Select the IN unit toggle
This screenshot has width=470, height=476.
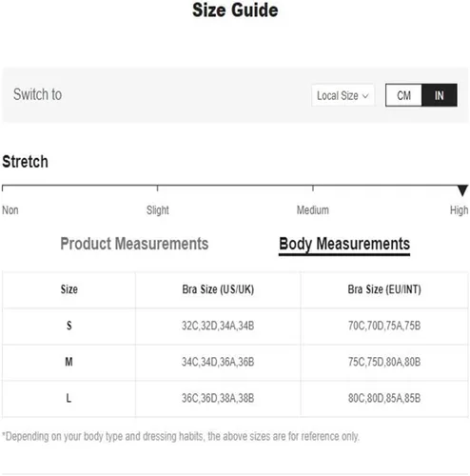tap(440, 95)
